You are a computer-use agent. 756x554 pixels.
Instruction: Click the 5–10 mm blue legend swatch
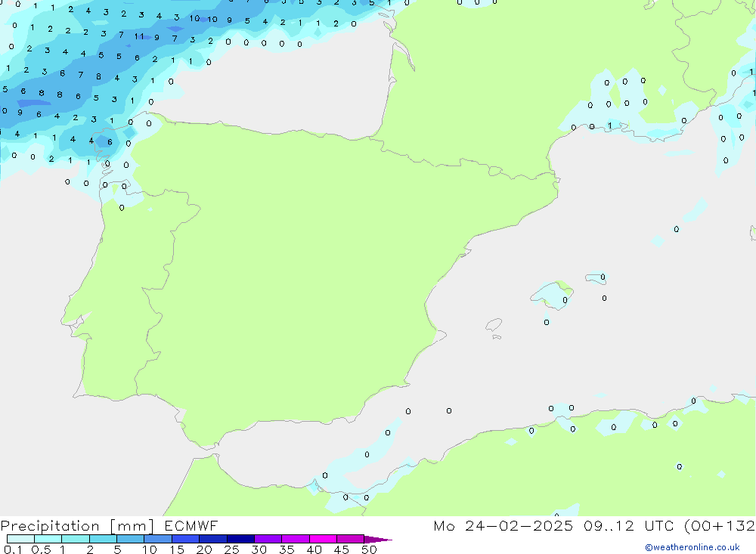pos(130,539)
